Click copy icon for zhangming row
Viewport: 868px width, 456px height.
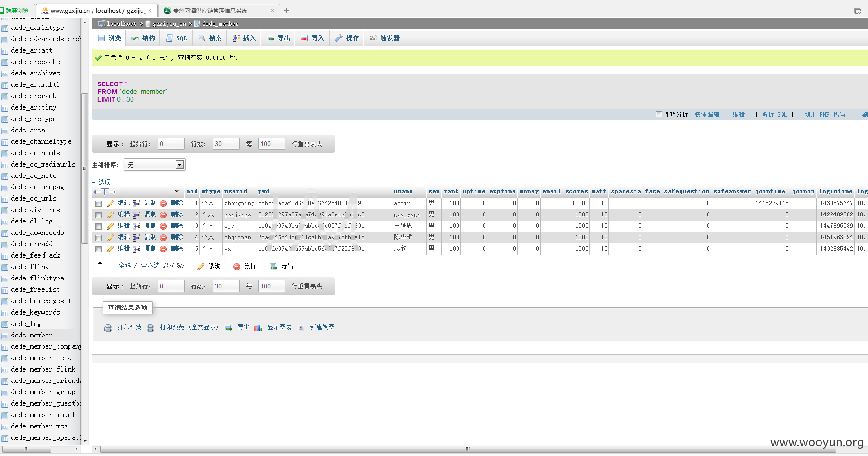(137, 203)
